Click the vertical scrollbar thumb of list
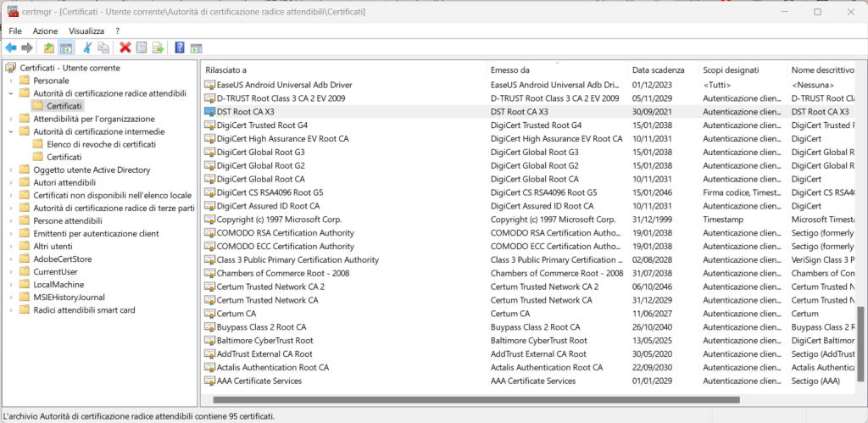 (861, 344)
